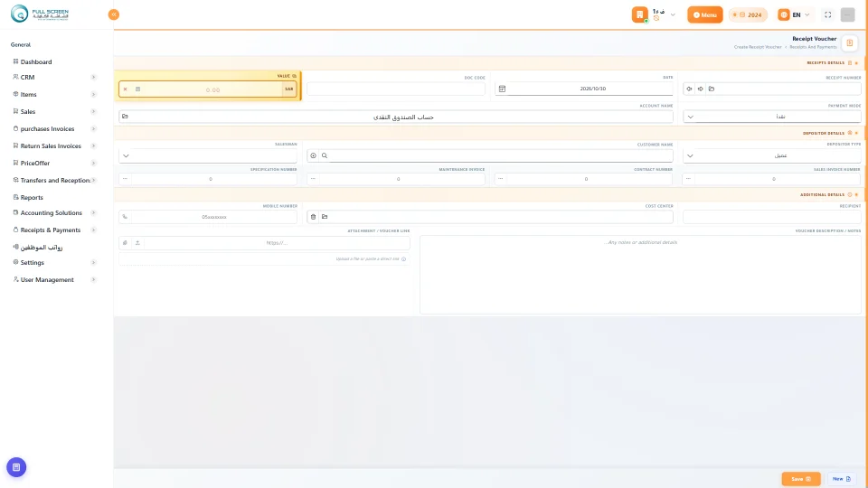The width and height of the screenshot is (868, 488).
Task: Open رواتب الموظفين from the sidebar
Action: [x=41, y=248]
